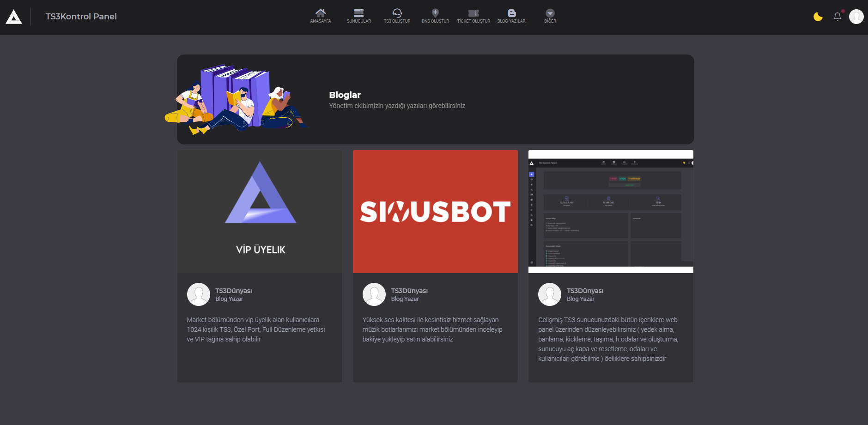
Task: Open the user profile avatar menu
Action: pos(856,17)
